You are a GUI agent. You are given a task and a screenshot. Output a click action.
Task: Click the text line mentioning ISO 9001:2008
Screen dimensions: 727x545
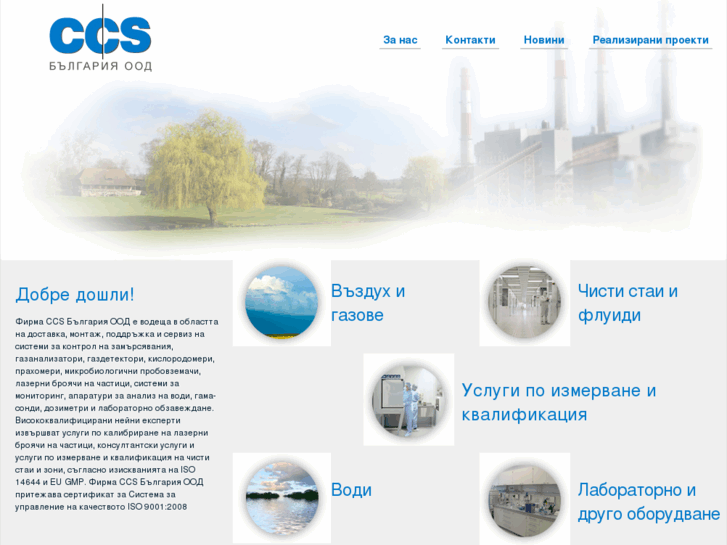point(101,507)
